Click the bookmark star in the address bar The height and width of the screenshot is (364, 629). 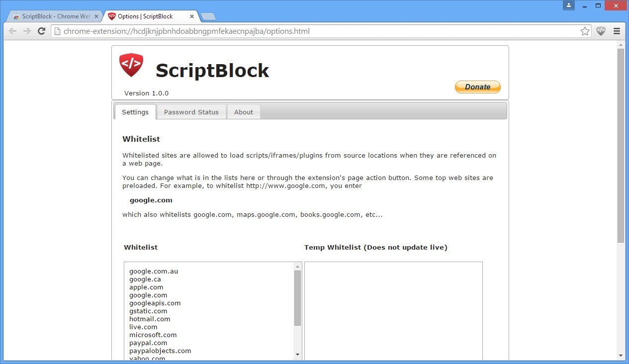click(585, 31)
